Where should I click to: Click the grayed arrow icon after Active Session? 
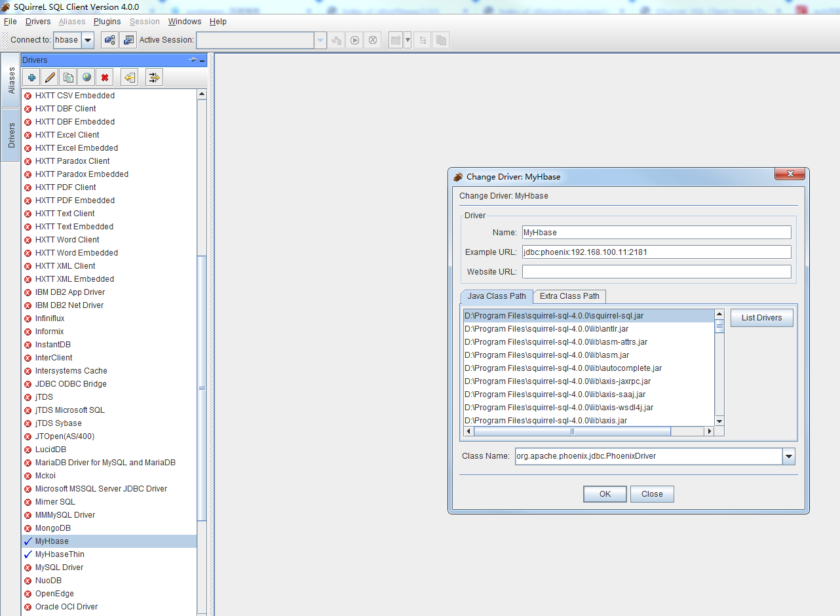(x=336, y=40)
